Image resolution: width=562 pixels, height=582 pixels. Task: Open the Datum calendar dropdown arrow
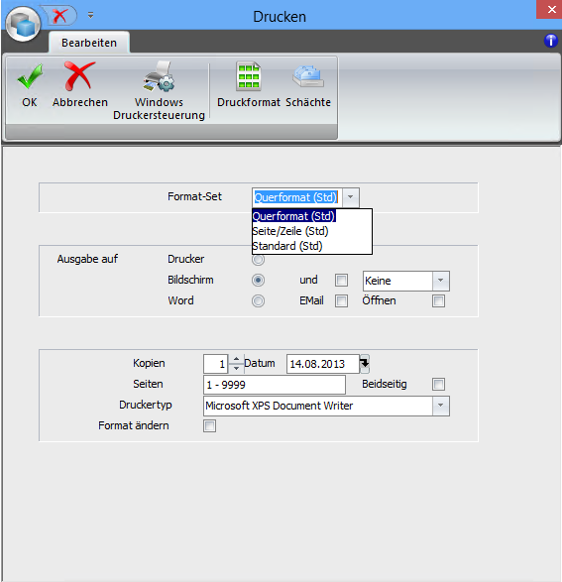365,364
